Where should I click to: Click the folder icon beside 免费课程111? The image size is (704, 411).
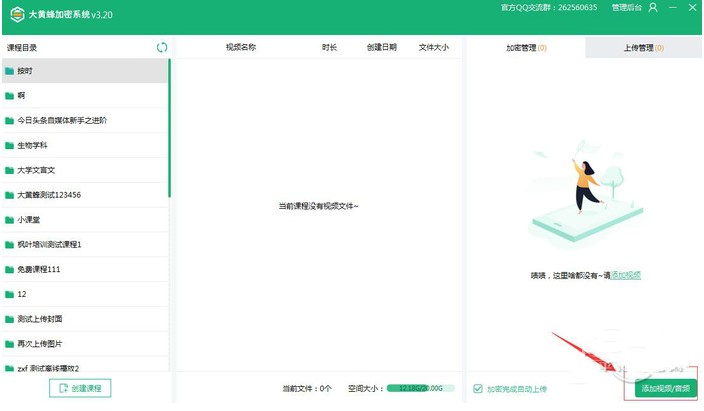[x=9, y=270]
